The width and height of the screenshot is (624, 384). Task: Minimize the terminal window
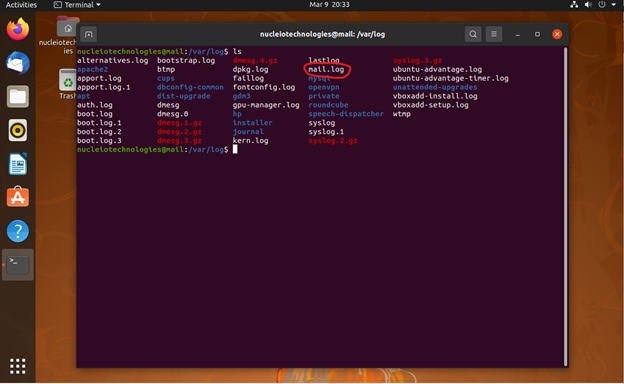pyautogui.click(x=518, y=35)
